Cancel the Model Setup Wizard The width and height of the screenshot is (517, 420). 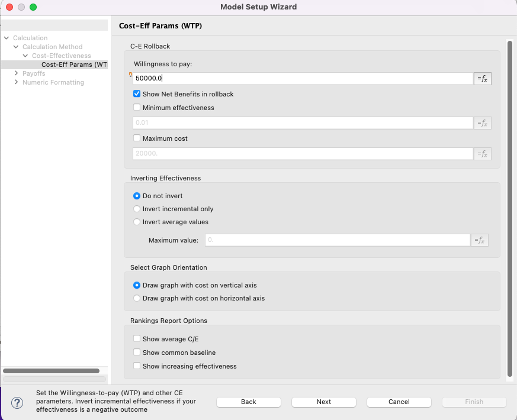pyautogui.click(x=399, y=402)
